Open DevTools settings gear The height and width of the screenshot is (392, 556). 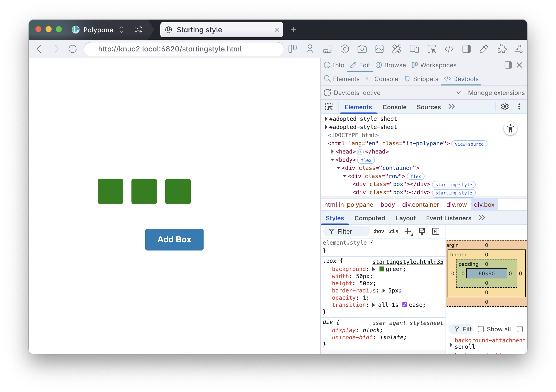pos(505,107)
